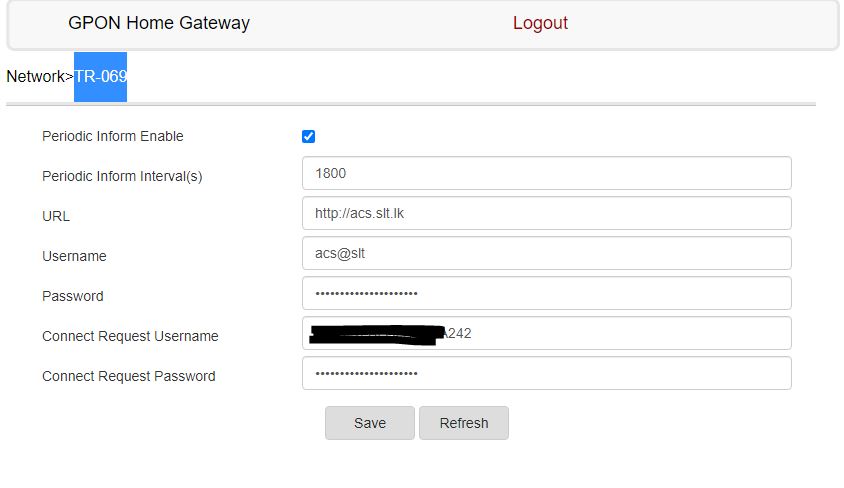Click the highlighted TR-069 breadcrumb
Viewport: 844px width, 488px height.
pyautogui.click(x=100, y=76)
